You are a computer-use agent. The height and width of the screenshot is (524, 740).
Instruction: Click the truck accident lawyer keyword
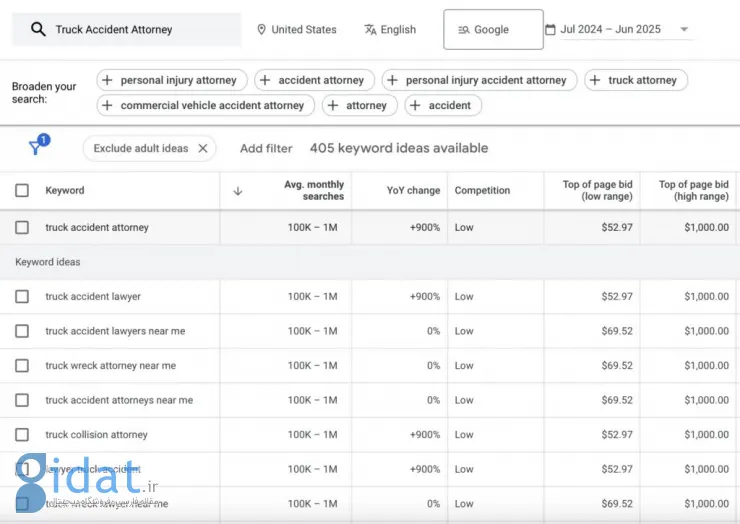pos(93,296)
